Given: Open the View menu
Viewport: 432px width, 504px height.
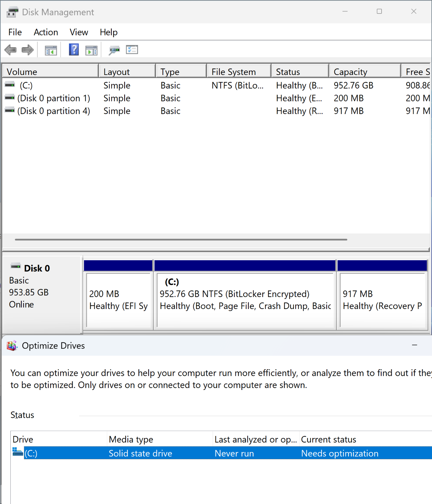Looking at the screenshot, I should pos(79,32).
